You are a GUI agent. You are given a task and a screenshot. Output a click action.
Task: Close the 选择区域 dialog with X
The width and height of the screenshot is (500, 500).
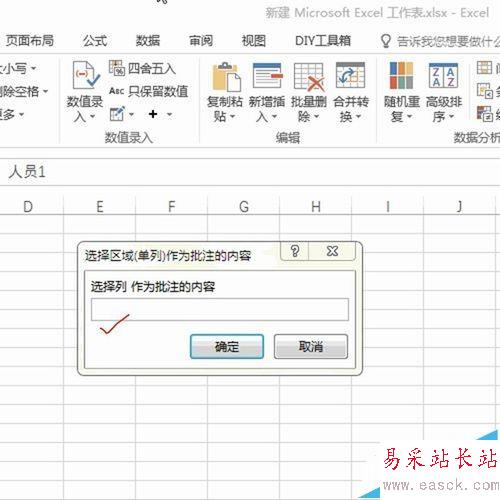coord(332,251)
